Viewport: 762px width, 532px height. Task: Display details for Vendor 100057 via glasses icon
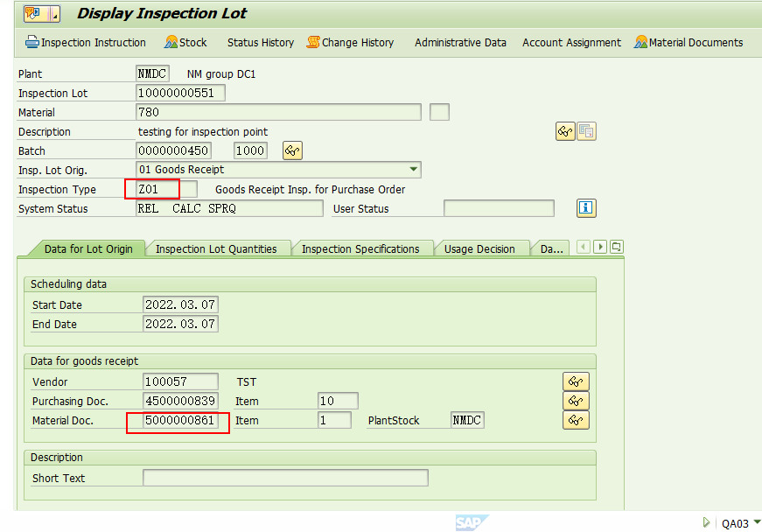[x=576, y=381]
